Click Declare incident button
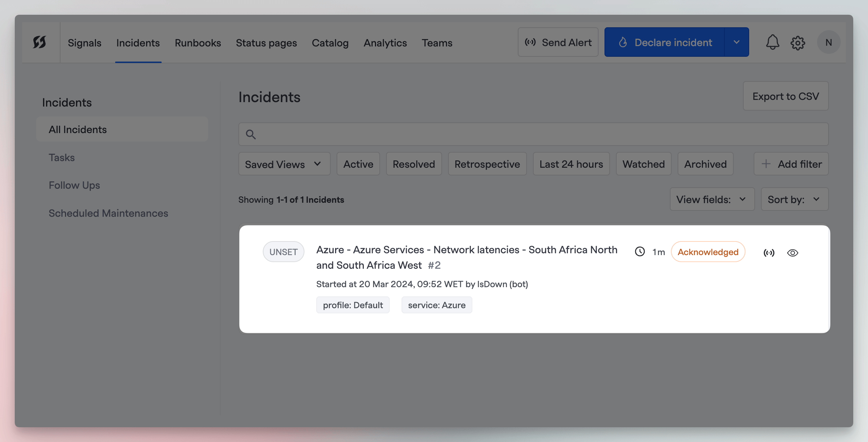The image size is (868, 442). (664, 42)
